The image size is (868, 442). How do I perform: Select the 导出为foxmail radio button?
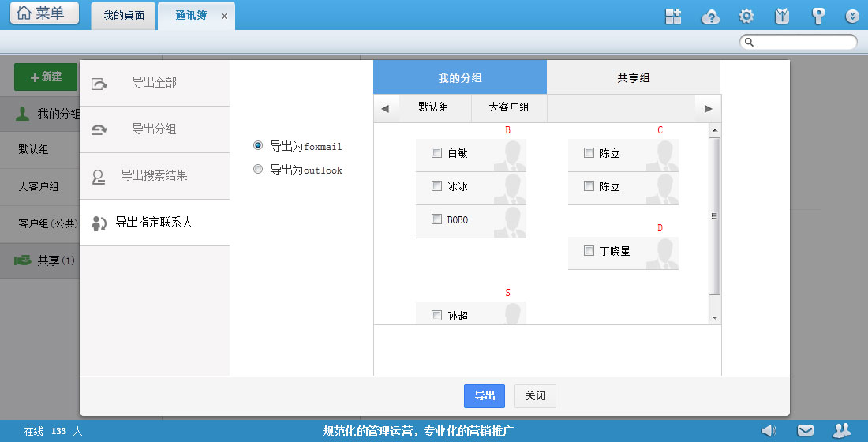[x=258, y=145]
